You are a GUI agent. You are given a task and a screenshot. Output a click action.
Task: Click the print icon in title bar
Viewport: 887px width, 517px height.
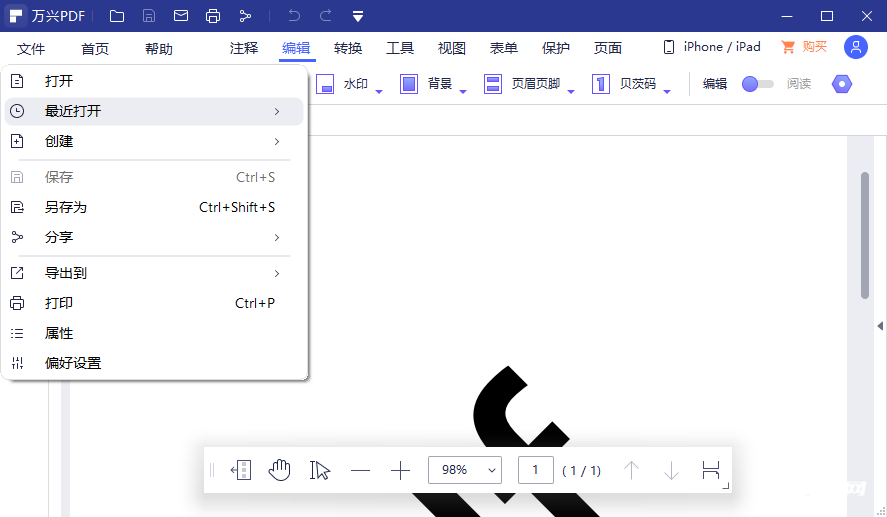[213, 16]
